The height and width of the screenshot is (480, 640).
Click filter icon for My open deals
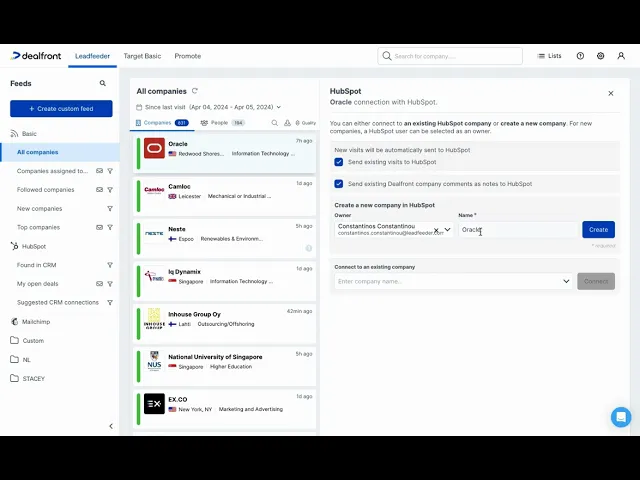pyautogui.click(x=110, y=284)
